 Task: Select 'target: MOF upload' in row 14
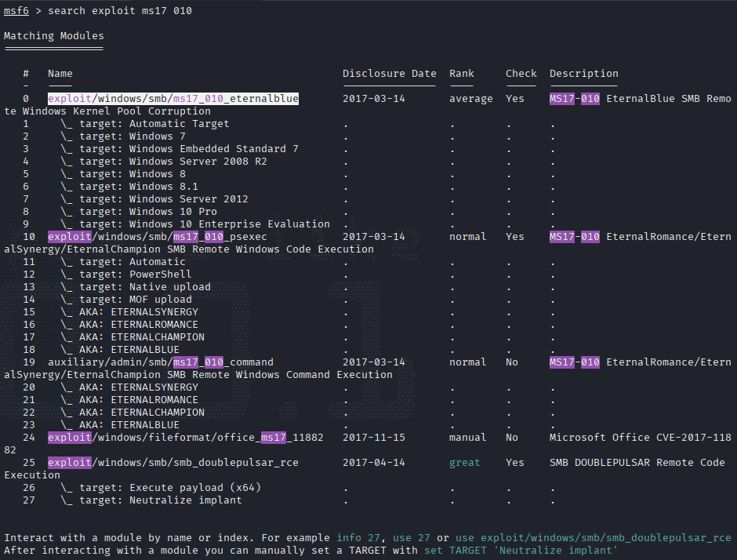[136, 300]
